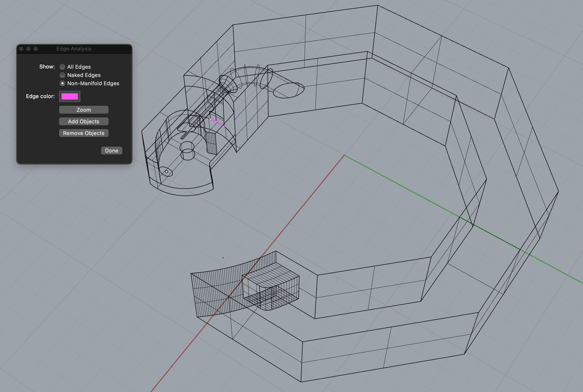
Task: Click the leftmost magenta non-manifold edge point
Action: (211, 119)
